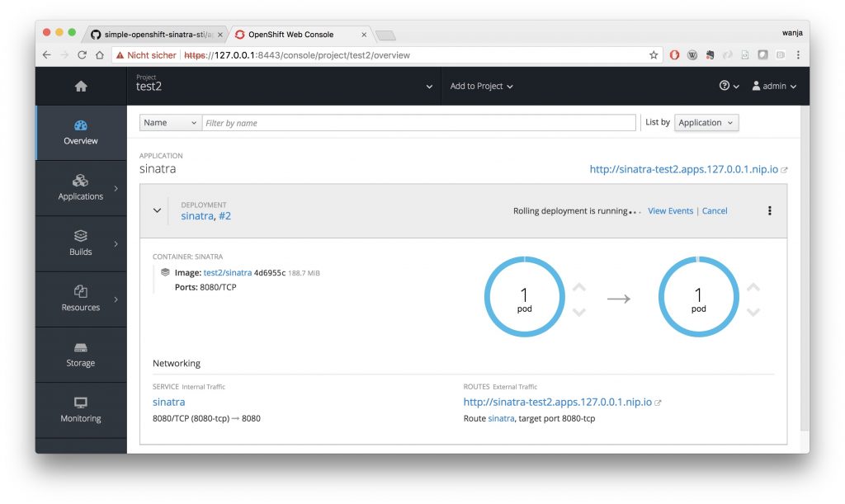Open the Overview sidebar section

(x=81, y=133)
